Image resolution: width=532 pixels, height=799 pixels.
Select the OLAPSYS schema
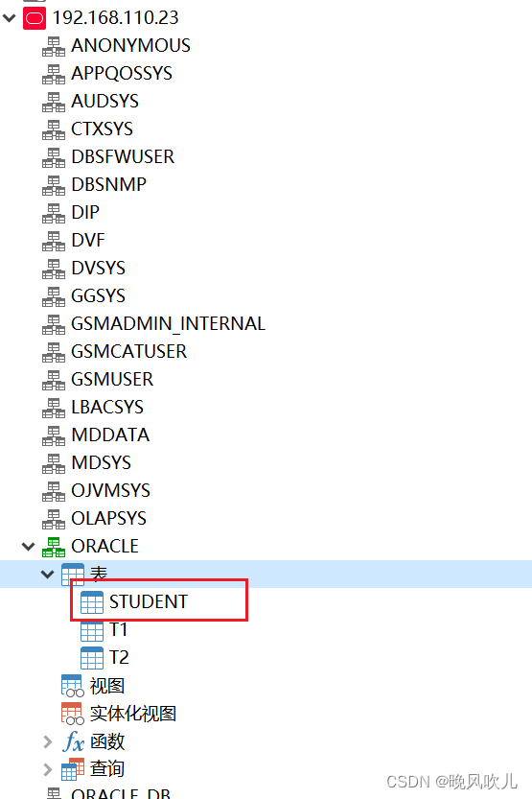point(109,519)
